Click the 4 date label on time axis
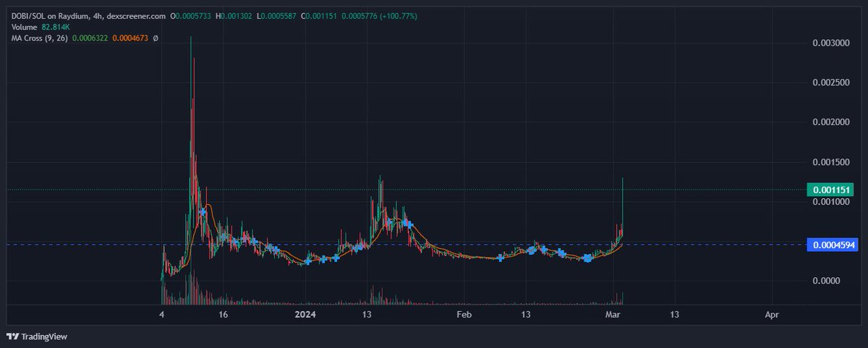This screenshot has width=868, height=348. coord(162,315)
